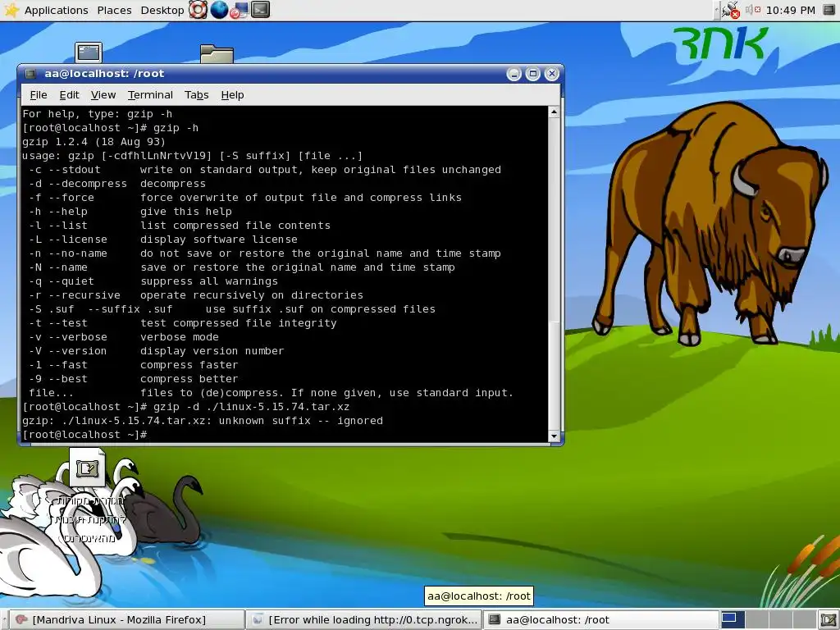Click the terminal title bar text
The height and width of the screenshot is (630, 840).
coord(104,73)
